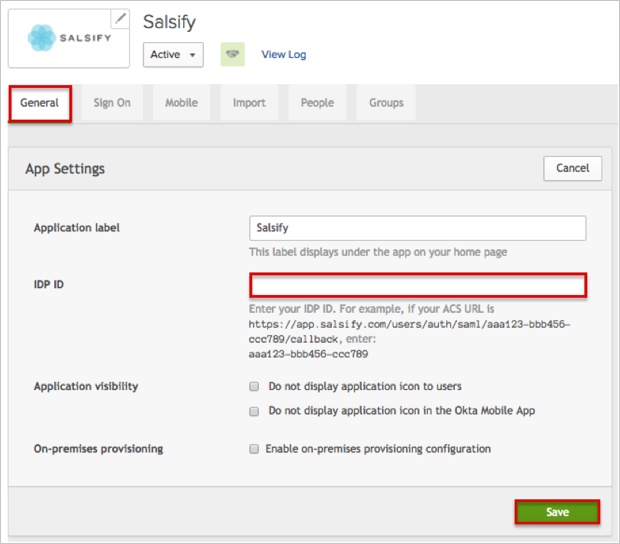Open the Active status dropdown
This screenshot has width=620, height=544.
click(x=173, y=54)
